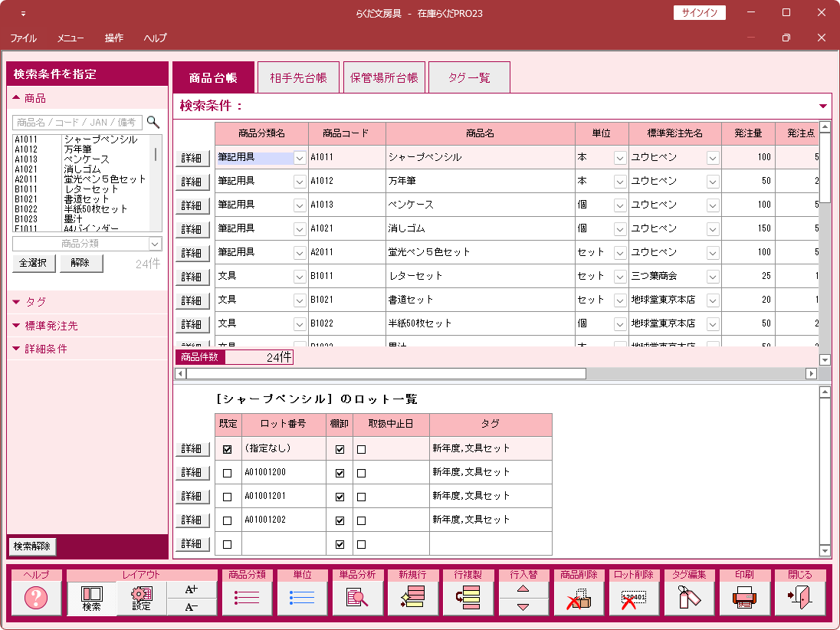Switch to the 相手先台帳 tab
This screenshot has height=630, width=840.
298,77
